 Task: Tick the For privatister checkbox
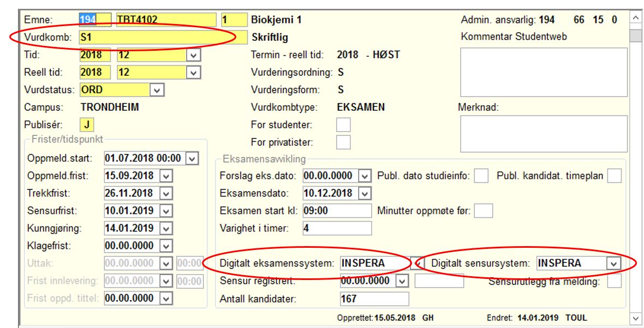pyautogui.click(x=343, y=142)
